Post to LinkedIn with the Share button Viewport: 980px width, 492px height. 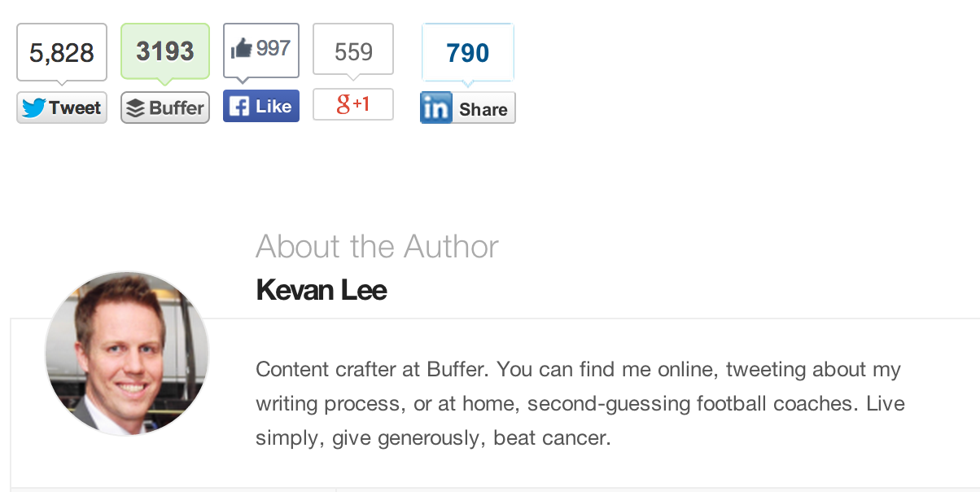click(468, 108)
